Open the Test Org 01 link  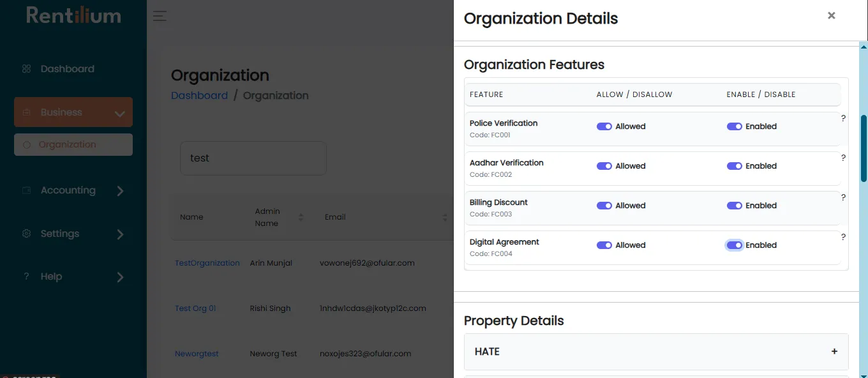195,308
